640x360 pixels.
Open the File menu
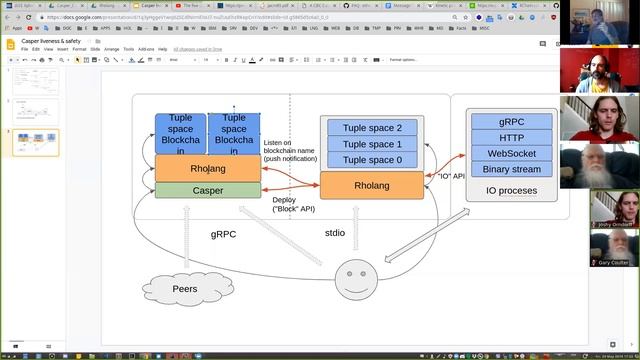(24, 49)
